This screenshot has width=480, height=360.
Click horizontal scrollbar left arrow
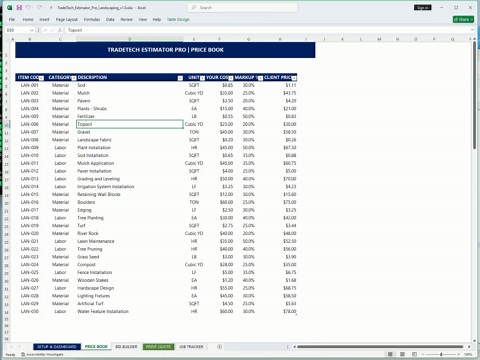pyautogui.click(x=294, y=347)
